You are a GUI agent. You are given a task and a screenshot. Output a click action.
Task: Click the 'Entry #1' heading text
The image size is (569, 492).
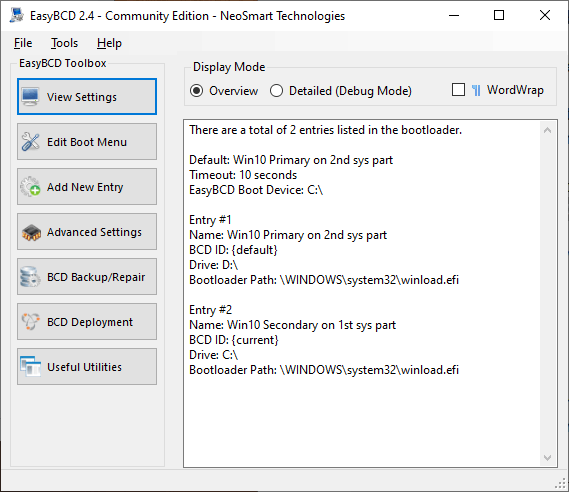point(210,220)
